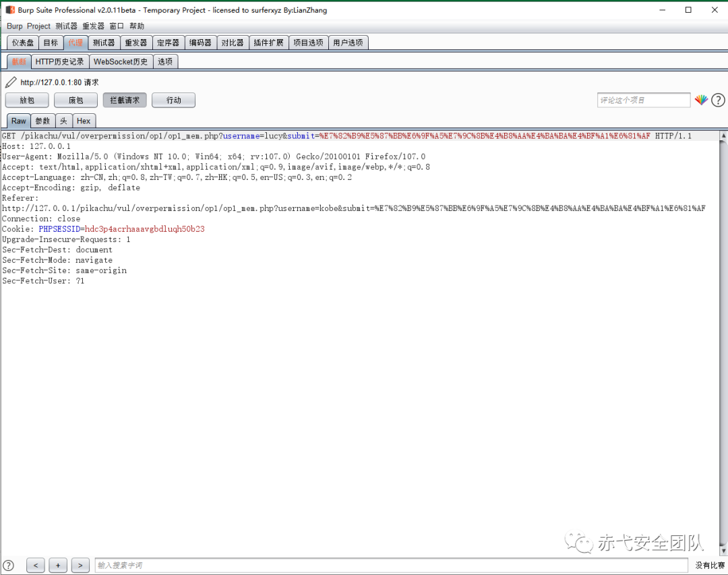The width and height of the screenshot is (728, 575).
Task: Select the Raw view tab
Action: (19, 121)
